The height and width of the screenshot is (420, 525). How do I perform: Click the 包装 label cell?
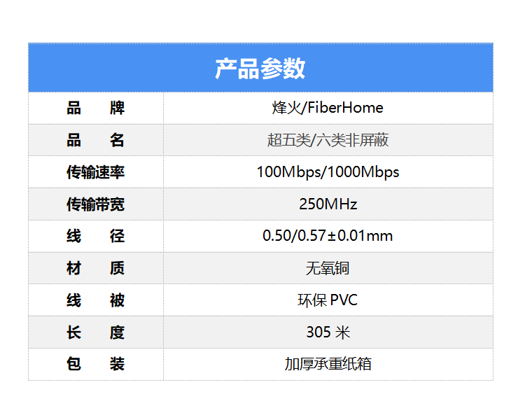click(x=96, y=364)
